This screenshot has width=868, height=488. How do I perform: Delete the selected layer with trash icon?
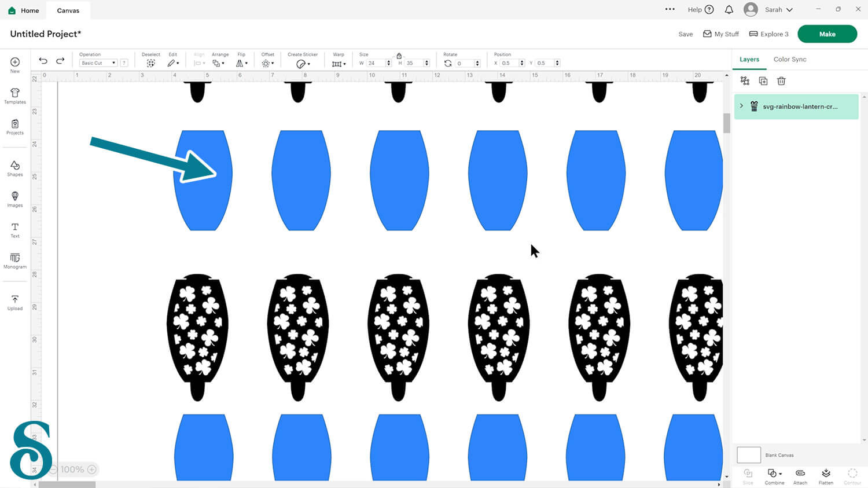pos(781,81)
